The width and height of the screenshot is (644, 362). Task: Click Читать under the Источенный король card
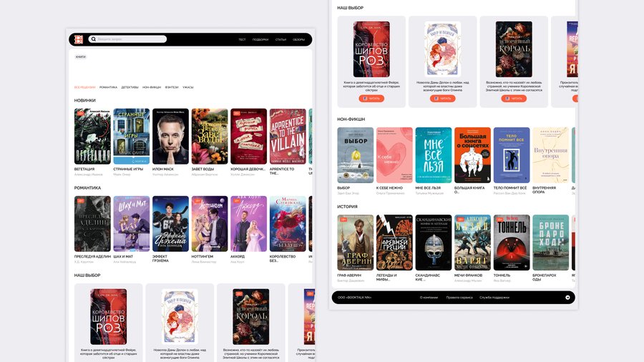513,99
